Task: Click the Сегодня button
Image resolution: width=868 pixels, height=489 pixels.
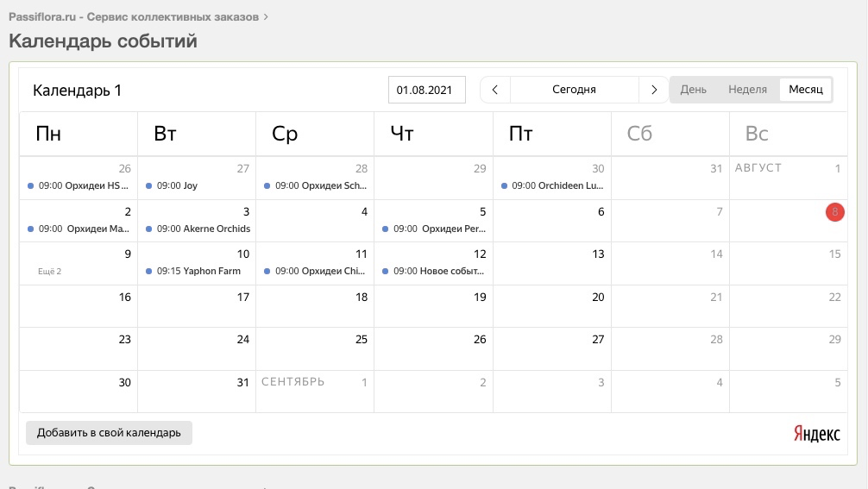Action: tap(574, 90)
